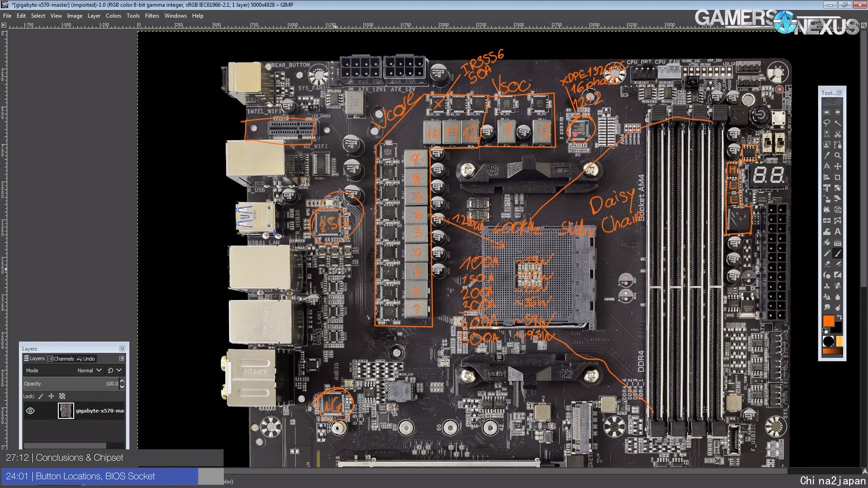Switch to the Channels tab
Image resolution: width=868 pixels, height=488 pixels.
click(x=61, y=359)
